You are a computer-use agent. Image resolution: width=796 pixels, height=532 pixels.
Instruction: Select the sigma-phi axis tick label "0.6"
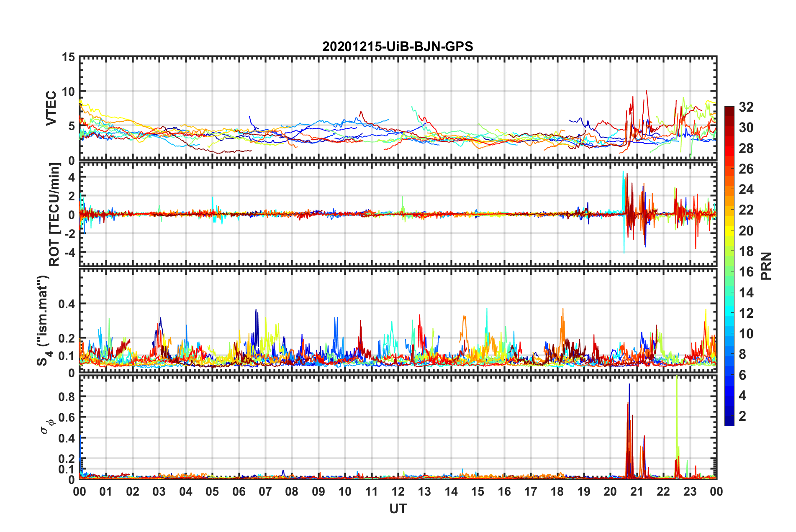point(67,417)
